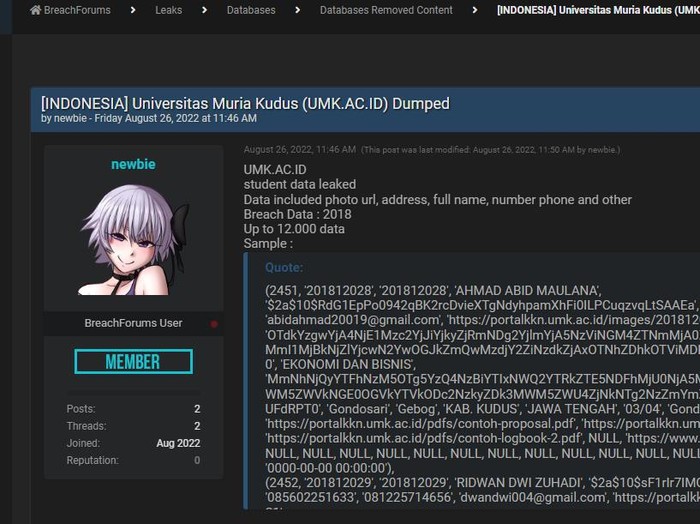Click 'by newbie' author line under title
Screen dimensions: 700x524
click(149, 118)
